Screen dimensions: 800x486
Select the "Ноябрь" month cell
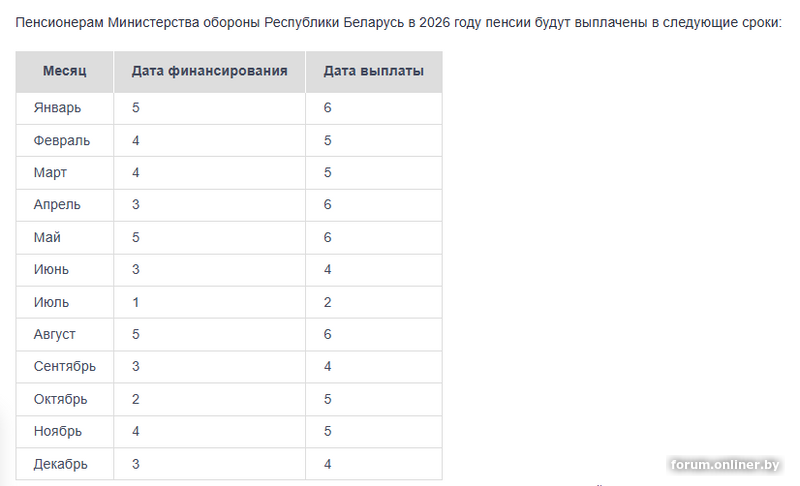coord(58,432)
